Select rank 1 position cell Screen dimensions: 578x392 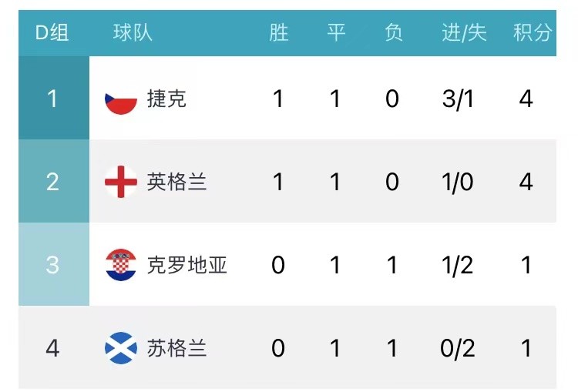click(x=54, y=98)
